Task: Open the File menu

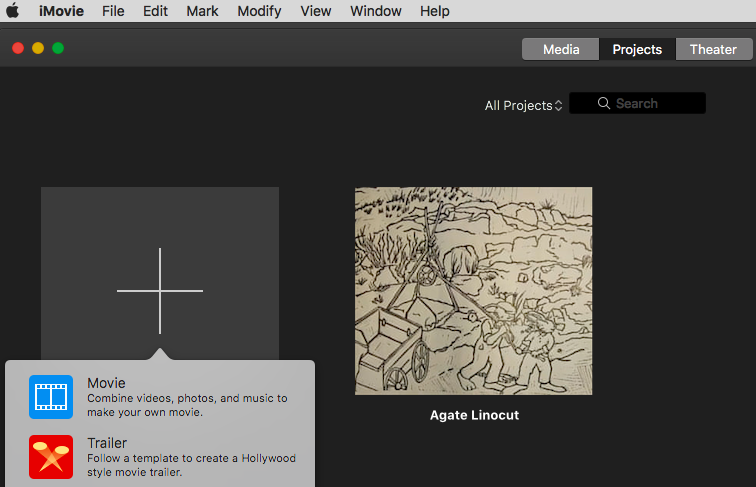Action: (113, 11)
